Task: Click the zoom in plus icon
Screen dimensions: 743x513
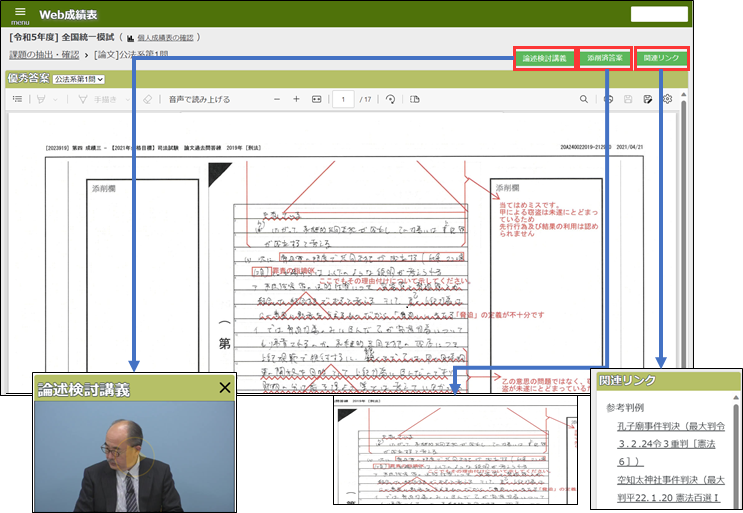Action: point(296,100)
